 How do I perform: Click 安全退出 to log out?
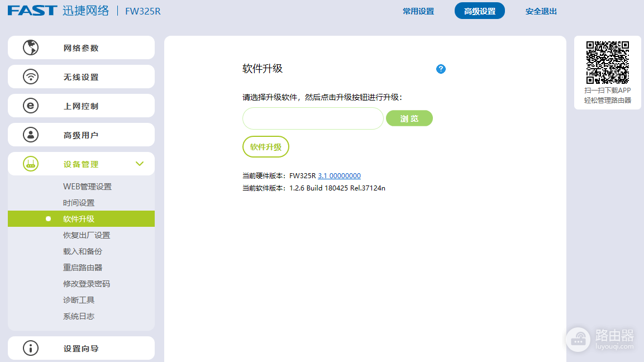[x=541, y=12]
